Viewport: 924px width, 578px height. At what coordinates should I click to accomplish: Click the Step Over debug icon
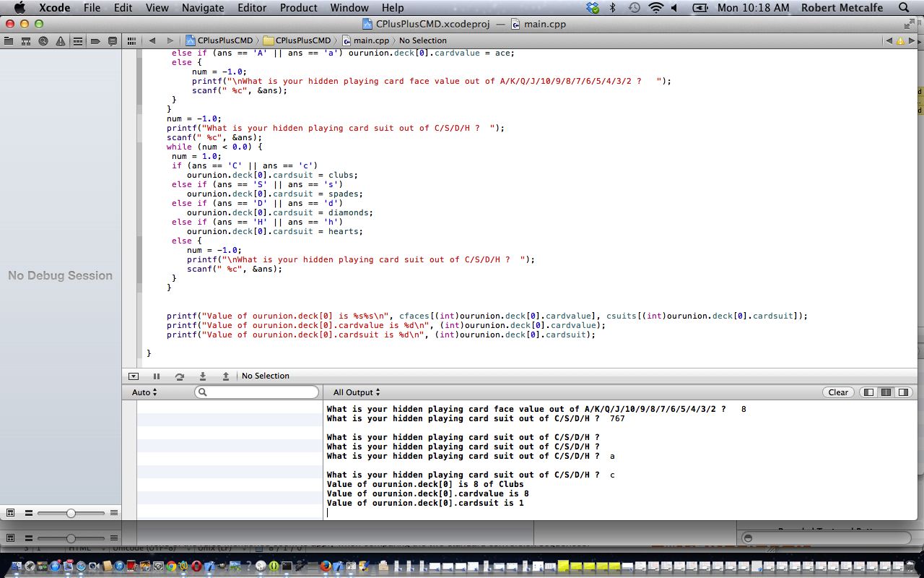pyautogui.click(x=180, y=376)
